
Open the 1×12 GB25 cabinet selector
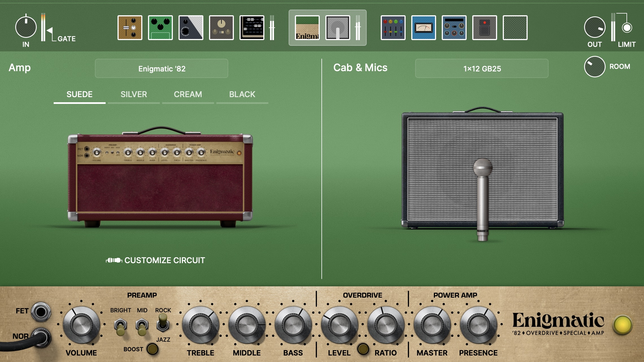coord(482,69)
